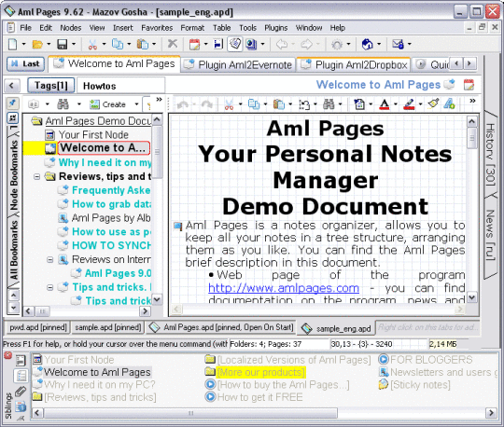Open the dropdown arrow next to Open folder
Screen dimensions: 504x427
pos(49,45)
